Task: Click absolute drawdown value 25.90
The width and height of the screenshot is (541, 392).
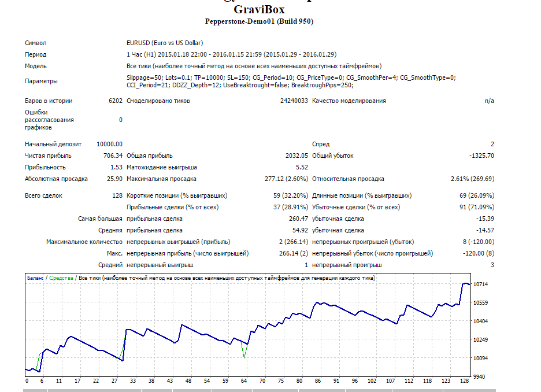Action: 114,179
